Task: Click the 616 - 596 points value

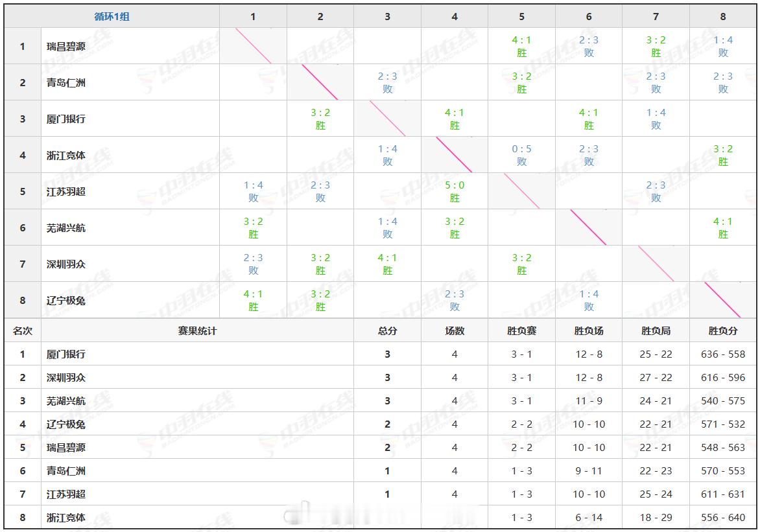Action: point(722,377)
